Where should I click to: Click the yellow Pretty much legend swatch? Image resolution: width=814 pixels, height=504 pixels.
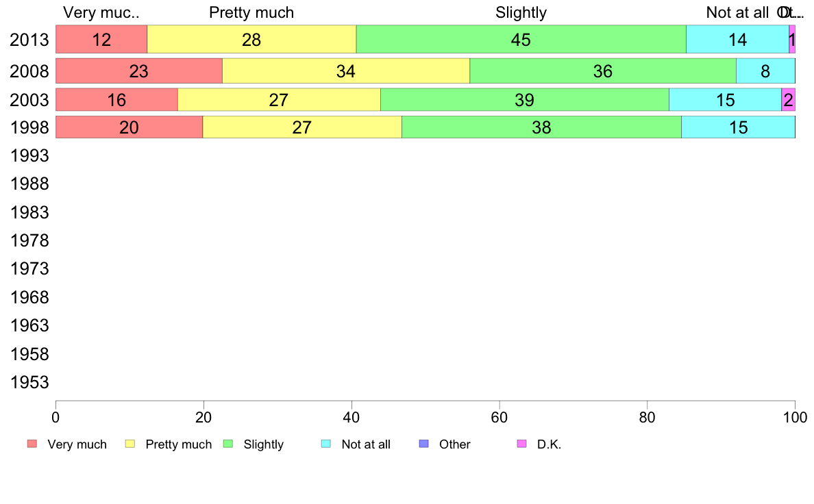click(x=130, y=444)
